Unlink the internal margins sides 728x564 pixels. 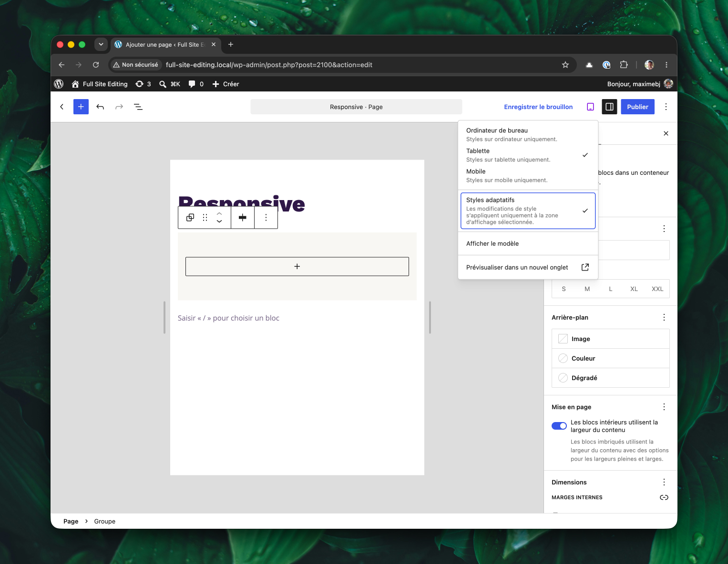pos(664,497)
